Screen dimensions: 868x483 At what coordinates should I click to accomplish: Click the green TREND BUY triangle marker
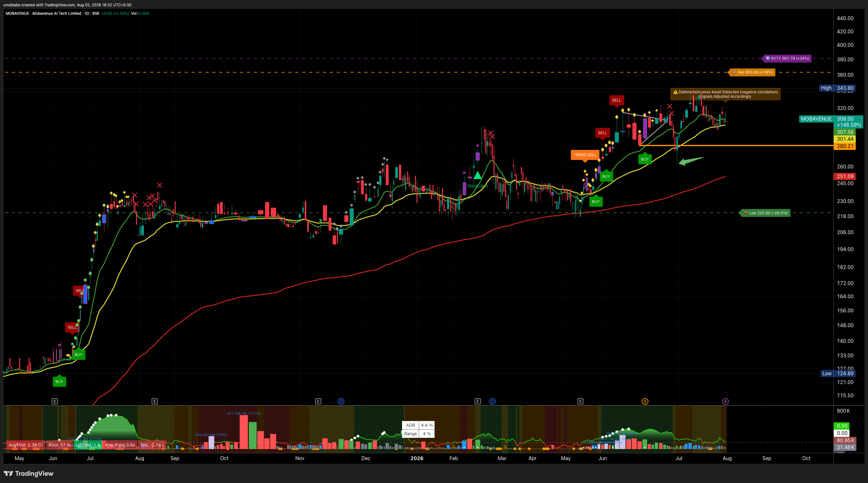478,175
